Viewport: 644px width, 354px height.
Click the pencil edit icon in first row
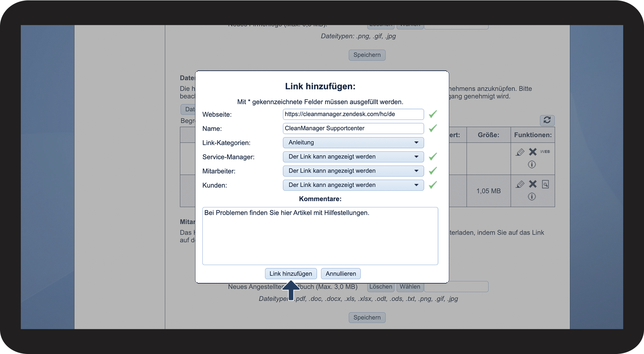pyautogui.click(x=520, y=152)
